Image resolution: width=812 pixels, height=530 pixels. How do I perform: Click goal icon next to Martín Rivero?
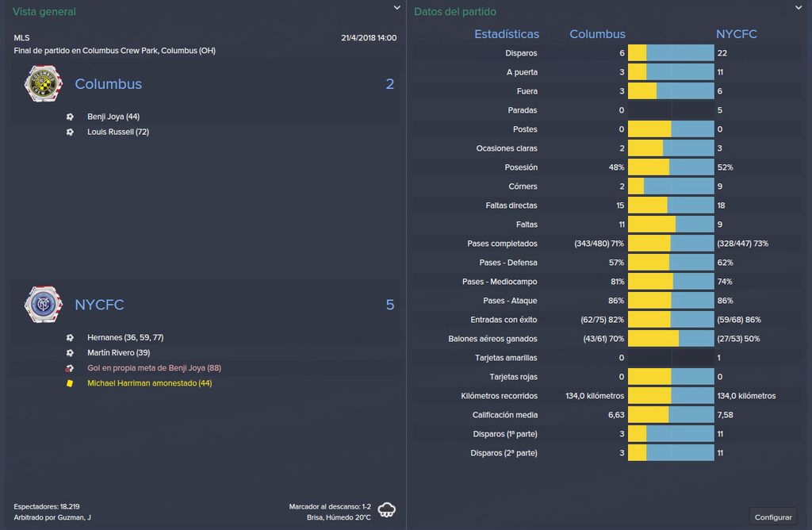point(70,353)
